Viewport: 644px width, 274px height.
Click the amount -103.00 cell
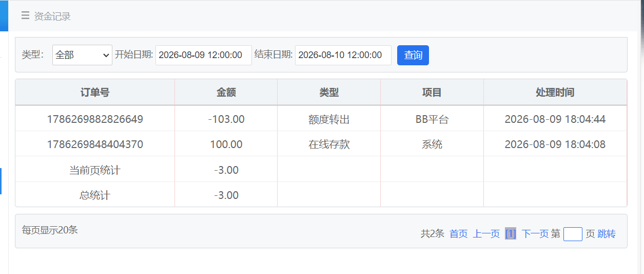click(226, 119)
